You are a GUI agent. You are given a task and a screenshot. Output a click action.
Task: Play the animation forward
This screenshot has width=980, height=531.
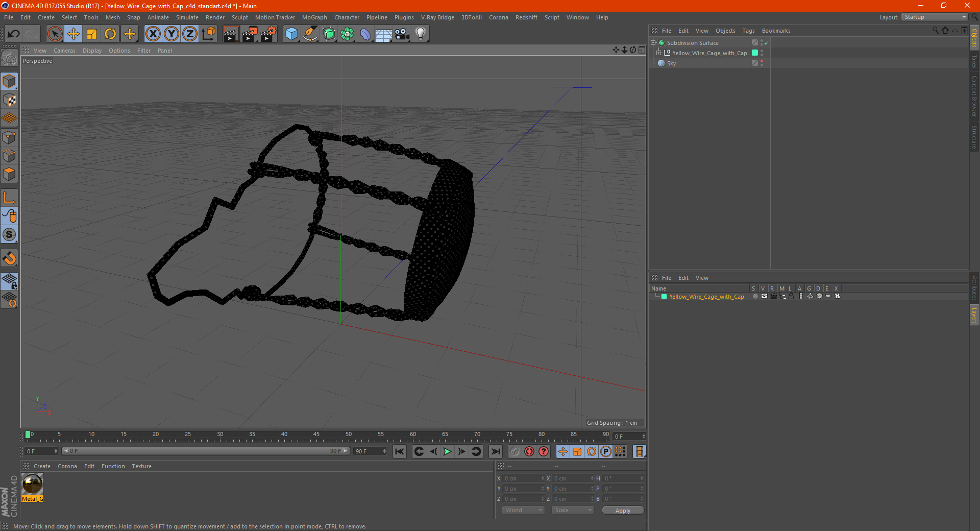pos(447,451)
